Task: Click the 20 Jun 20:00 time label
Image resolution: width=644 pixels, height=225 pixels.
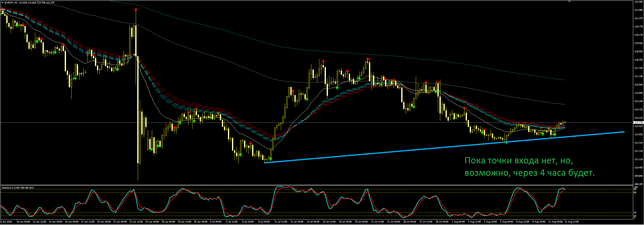Action: pos(104,222)
